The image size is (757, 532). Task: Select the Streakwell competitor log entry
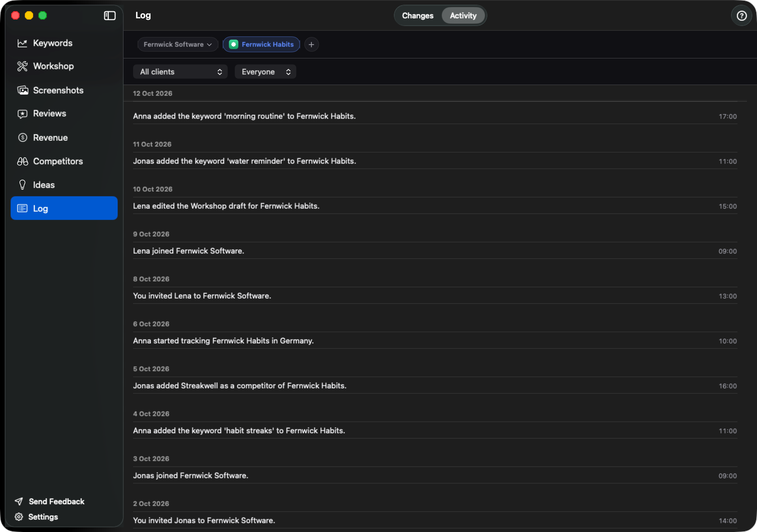coord(435,386)
